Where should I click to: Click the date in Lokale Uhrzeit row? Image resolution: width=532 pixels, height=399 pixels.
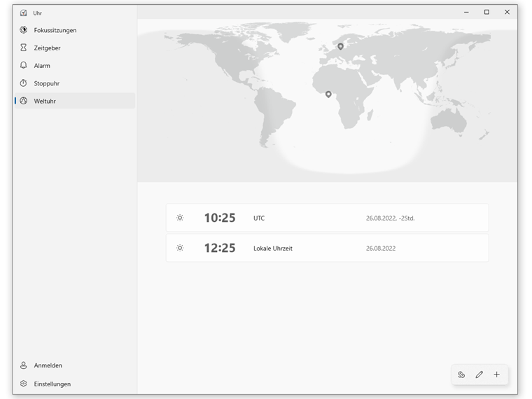coord(381,248)
